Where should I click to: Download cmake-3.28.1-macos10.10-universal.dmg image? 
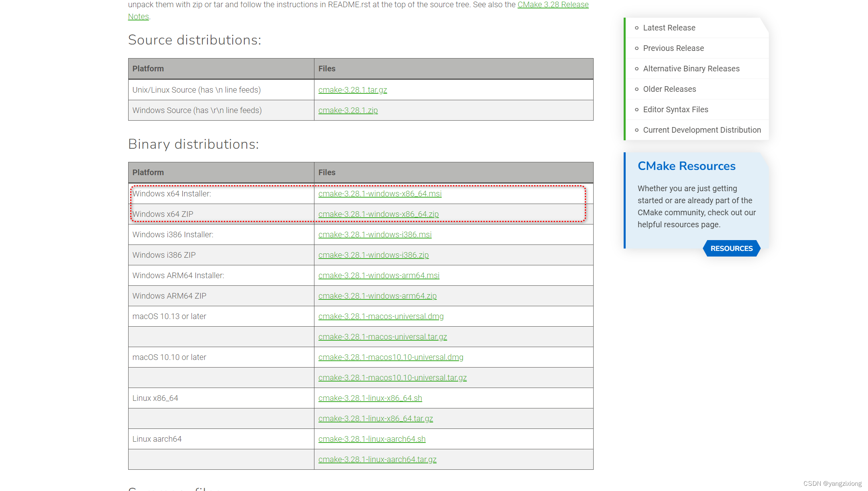[391, 357]
